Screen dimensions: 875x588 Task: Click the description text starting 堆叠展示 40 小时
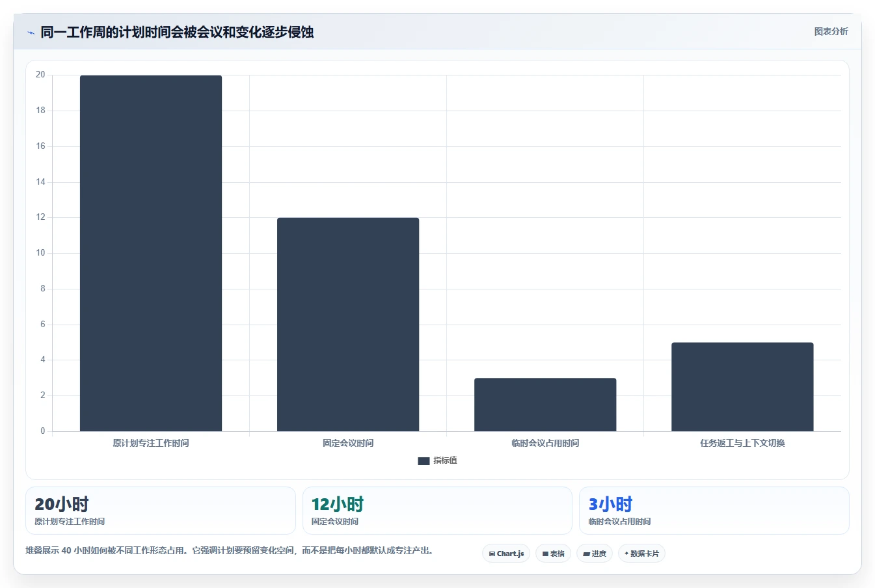coord(230,550)
